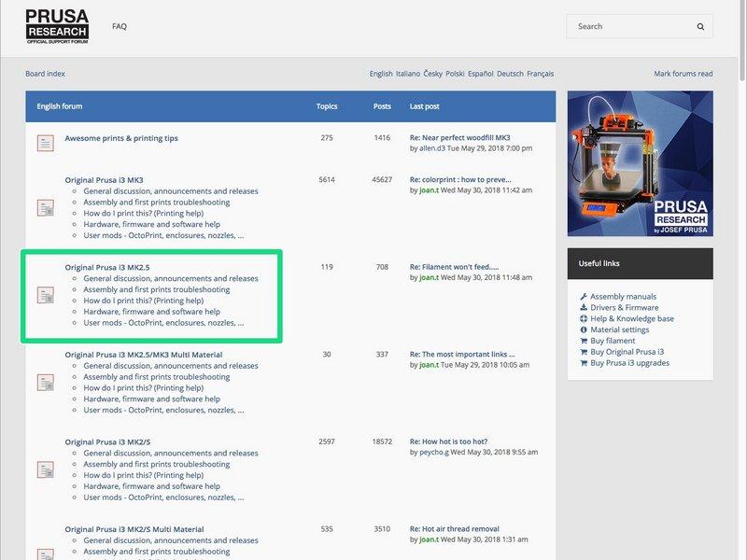Open Original Prusa i3 MK2/S forum
747x560 pixels.
coord(107,441)
